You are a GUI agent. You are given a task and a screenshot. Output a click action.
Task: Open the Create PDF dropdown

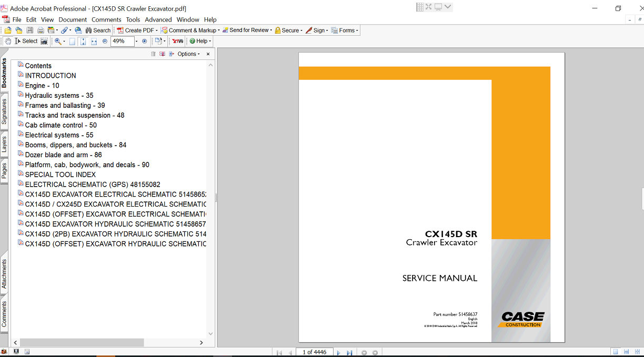pyautogui.click(x=137, y=30)
